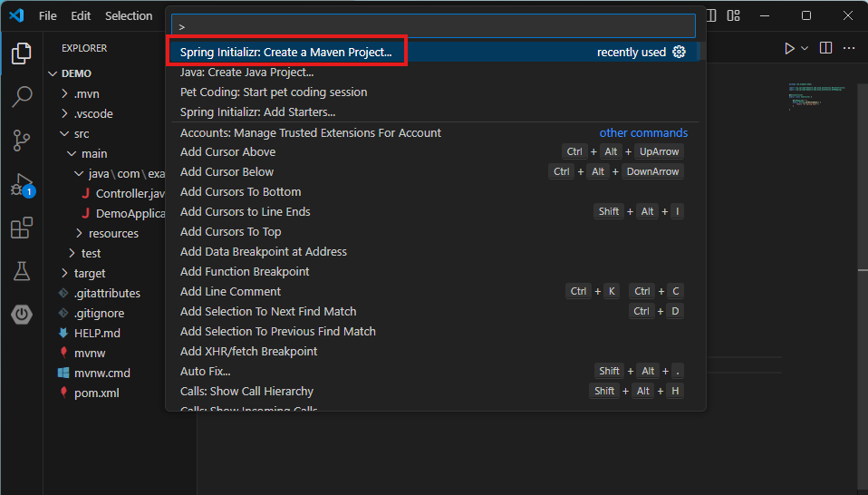Click the EXPLORER panel title

click(84, 48)
